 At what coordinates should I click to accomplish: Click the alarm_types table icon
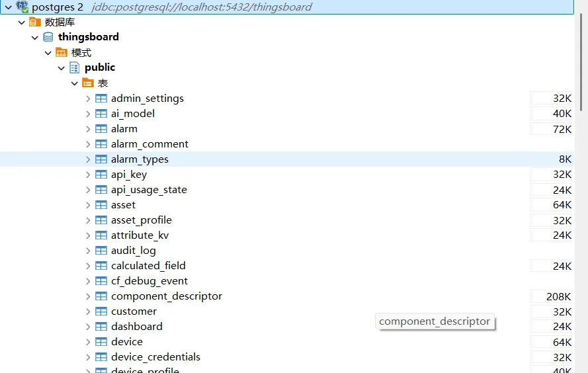pyautogui.click(x=101, y=159)
